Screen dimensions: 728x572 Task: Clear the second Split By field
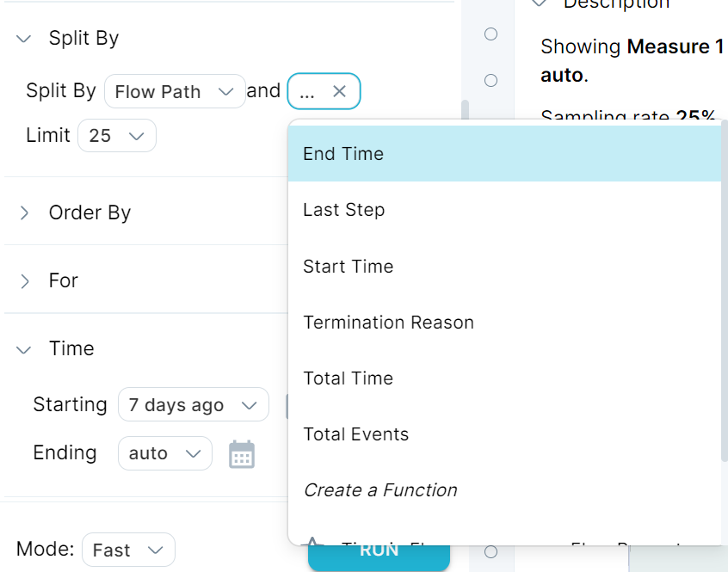pyautogui.click(x=339, y=91)
